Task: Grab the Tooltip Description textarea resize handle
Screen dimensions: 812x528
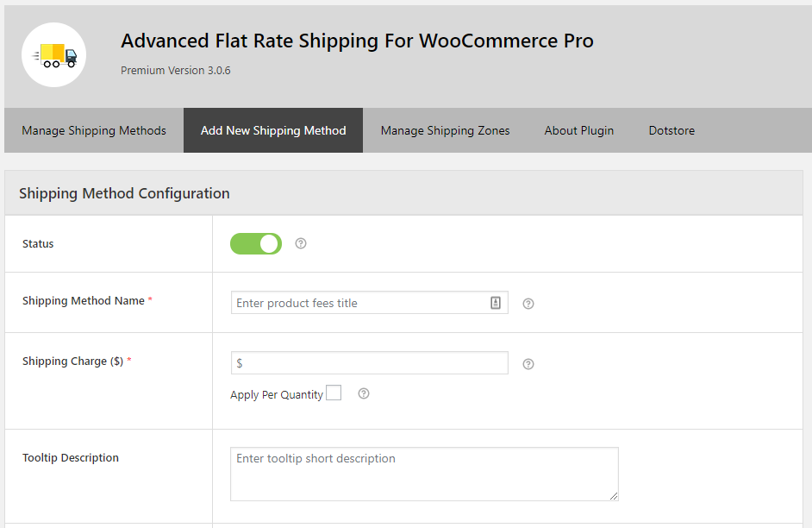Action: point(614,496)
